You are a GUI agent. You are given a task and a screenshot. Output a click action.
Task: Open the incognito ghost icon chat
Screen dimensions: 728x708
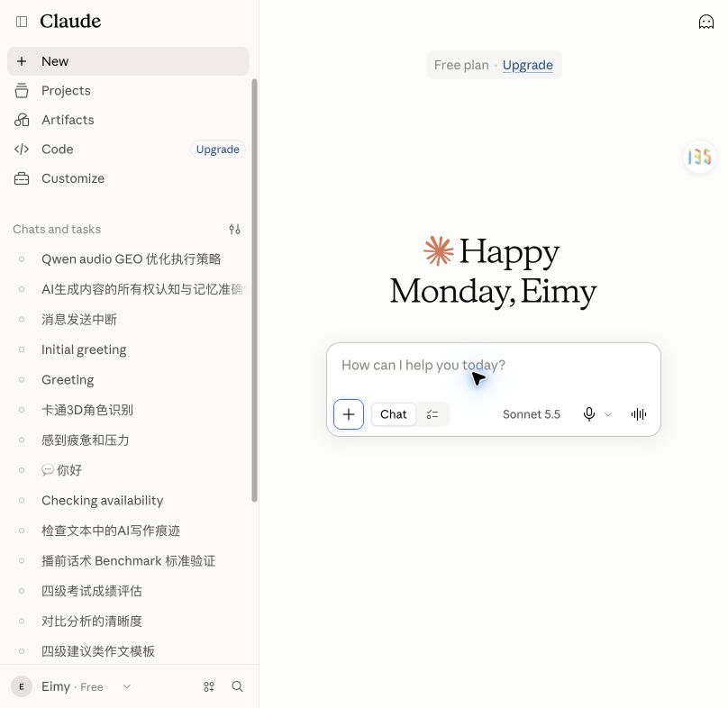coord(705,22)
